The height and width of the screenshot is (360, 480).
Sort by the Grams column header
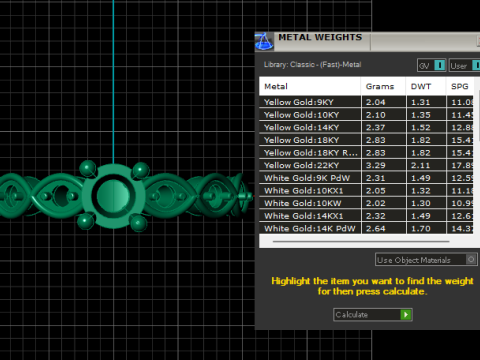coord(383,86)
